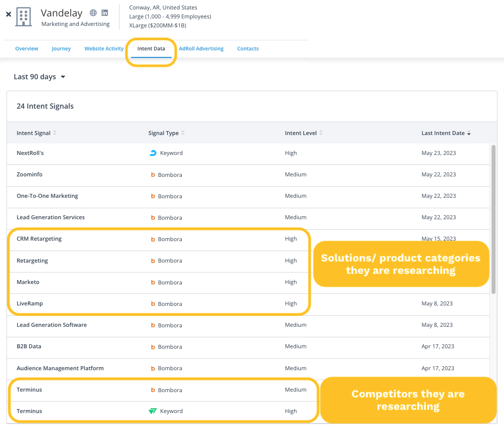Click the Bombora icon beside LiveRamp
This screenshot has width=504, height=426.
pos(153,304)
